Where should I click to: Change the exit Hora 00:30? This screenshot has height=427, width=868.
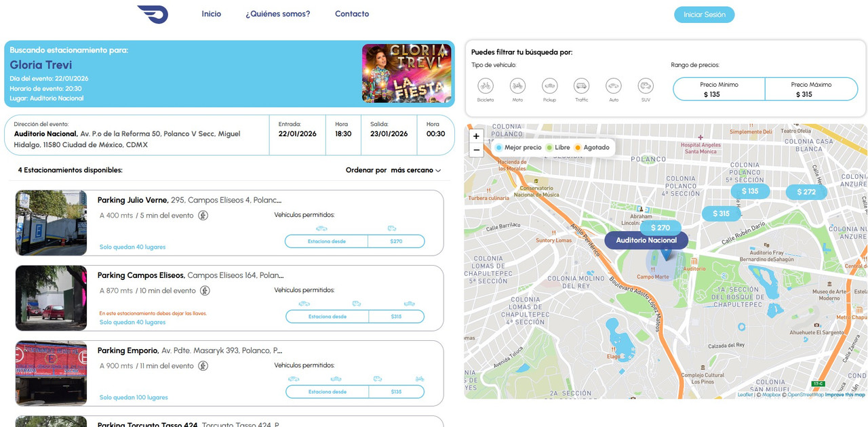(x=435, y=134)
